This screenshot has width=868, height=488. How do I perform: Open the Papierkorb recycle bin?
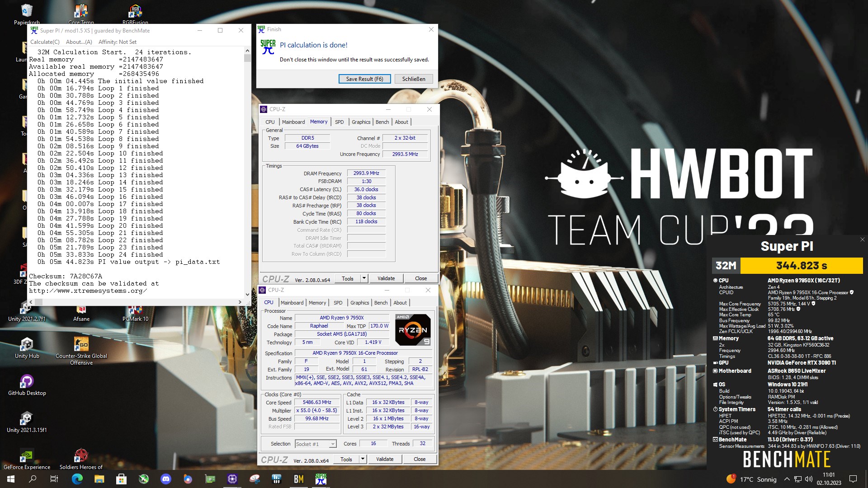click(27, 14)
